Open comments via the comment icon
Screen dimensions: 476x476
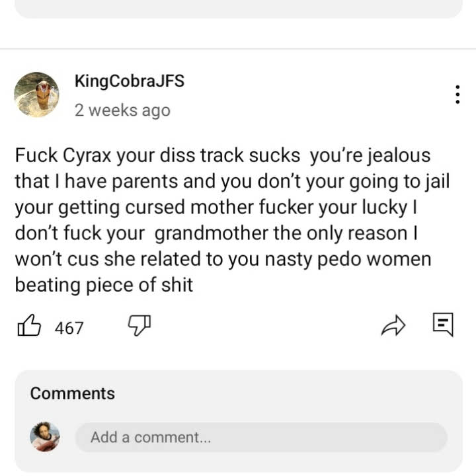(442, 325)
